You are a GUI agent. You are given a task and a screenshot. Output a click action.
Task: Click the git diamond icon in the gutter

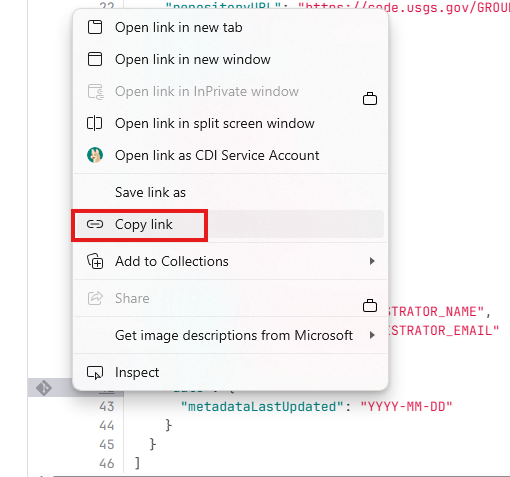click(x=44, y=388)
